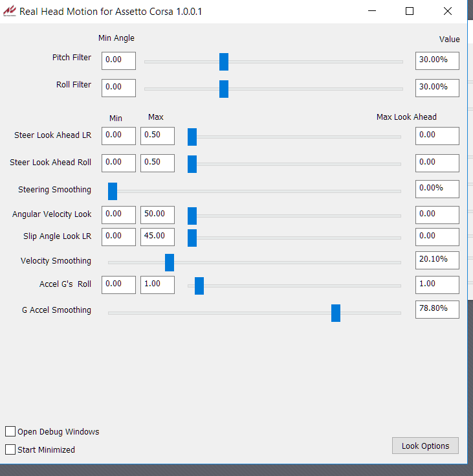Click Slip Angle Look LR Min field
Screen dimensions: 473x476
coord(118,237)
